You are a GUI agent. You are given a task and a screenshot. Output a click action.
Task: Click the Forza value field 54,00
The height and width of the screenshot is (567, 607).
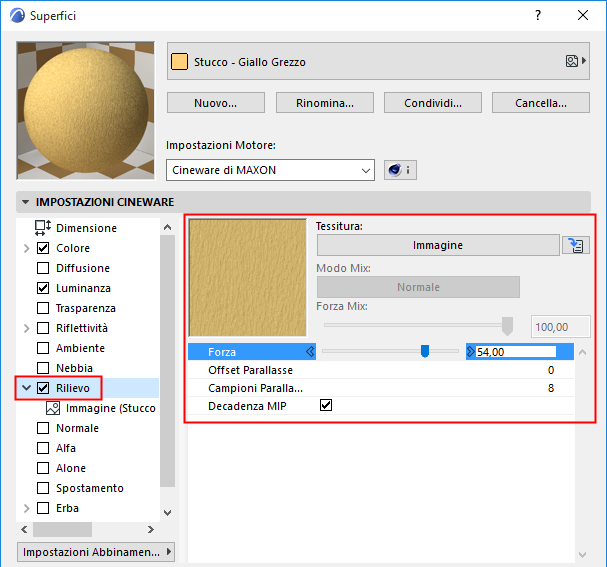[x=515, y=351]
